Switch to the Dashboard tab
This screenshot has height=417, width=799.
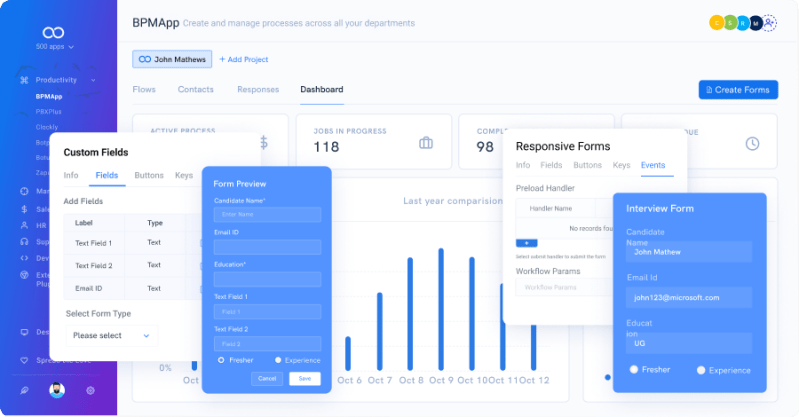(322, 89)
